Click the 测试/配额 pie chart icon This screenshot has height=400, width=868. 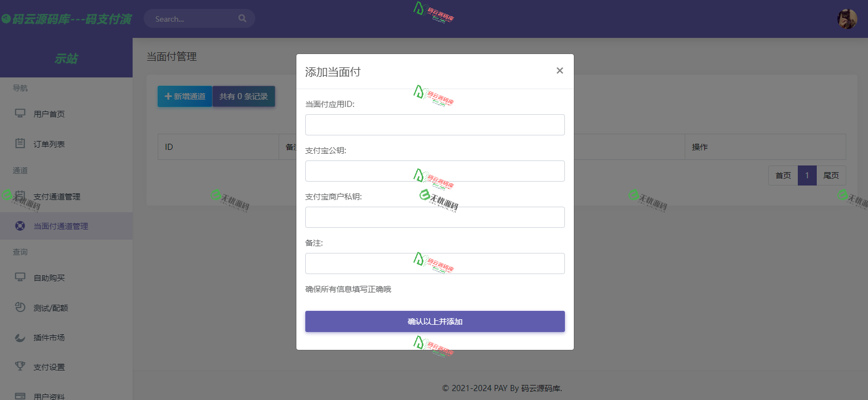[x=19, y=307]
